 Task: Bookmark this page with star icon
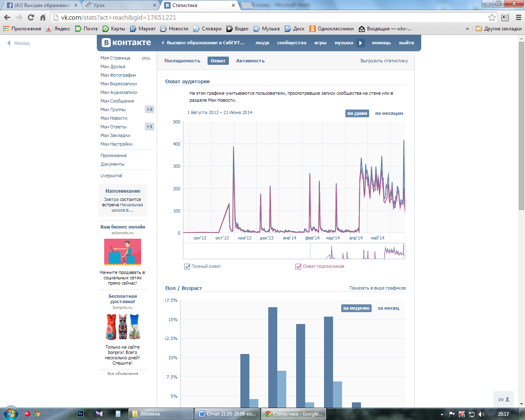coord(492,17)
